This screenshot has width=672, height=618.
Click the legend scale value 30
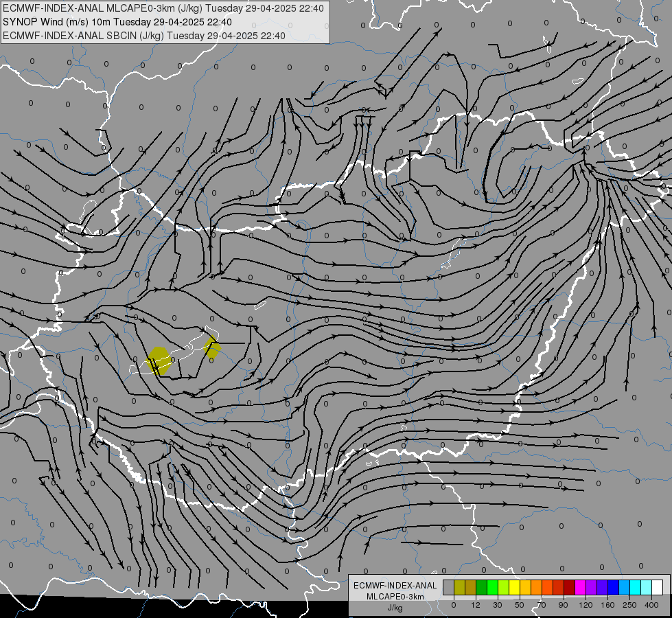point(497,605)
